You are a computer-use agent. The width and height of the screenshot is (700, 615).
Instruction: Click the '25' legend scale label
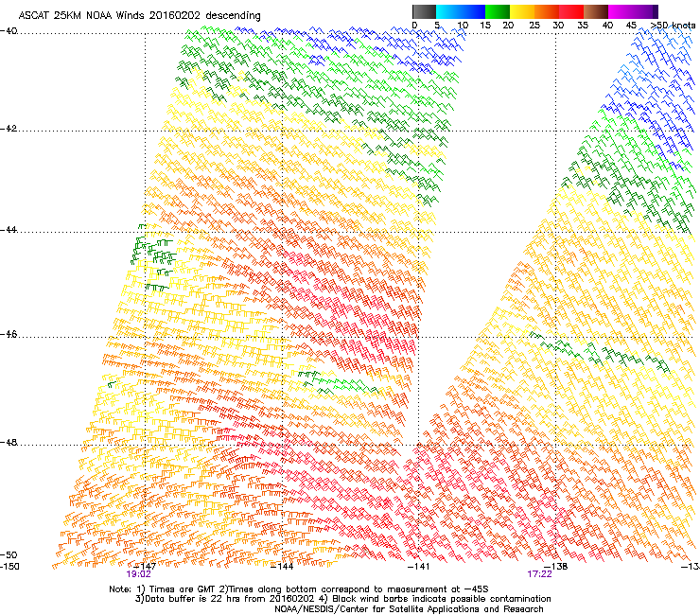coord(534,25)
